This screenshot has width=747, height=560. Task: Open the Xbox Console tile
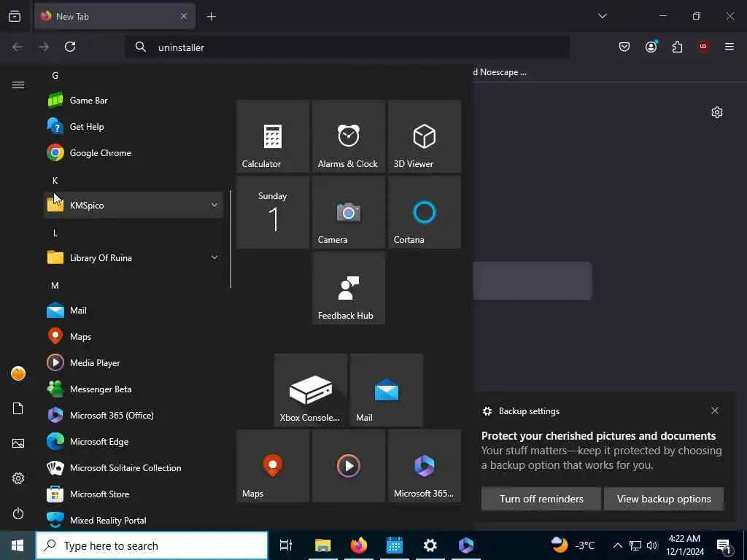[x=311, y=390]
